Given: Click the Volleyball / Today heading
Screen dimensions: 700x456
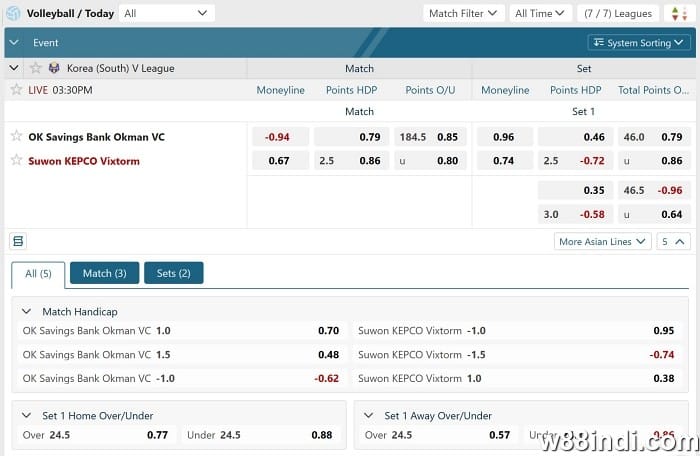Looking at the screenshot, I should pyautogui.click(x=70, y=13).
